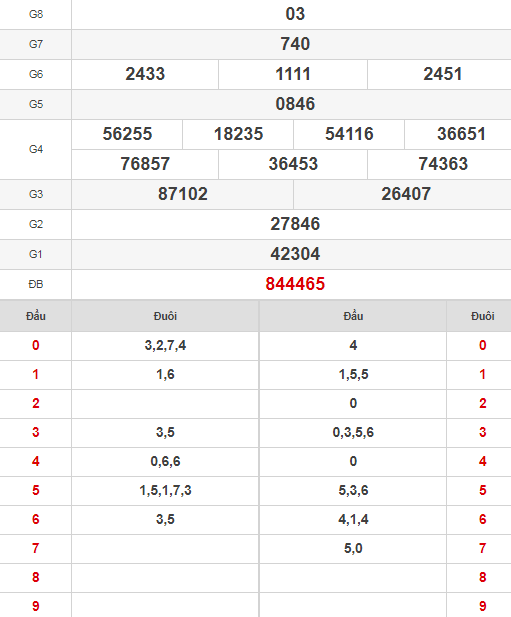511x617 pixels.
Task: Select the G4 row label
Action: click(x=36, y=150)
